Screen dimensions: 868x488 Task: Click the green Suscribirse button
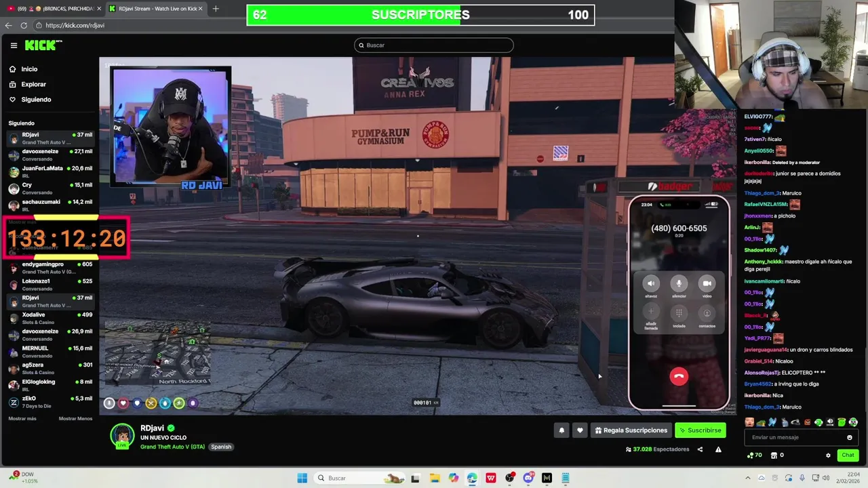701,430
